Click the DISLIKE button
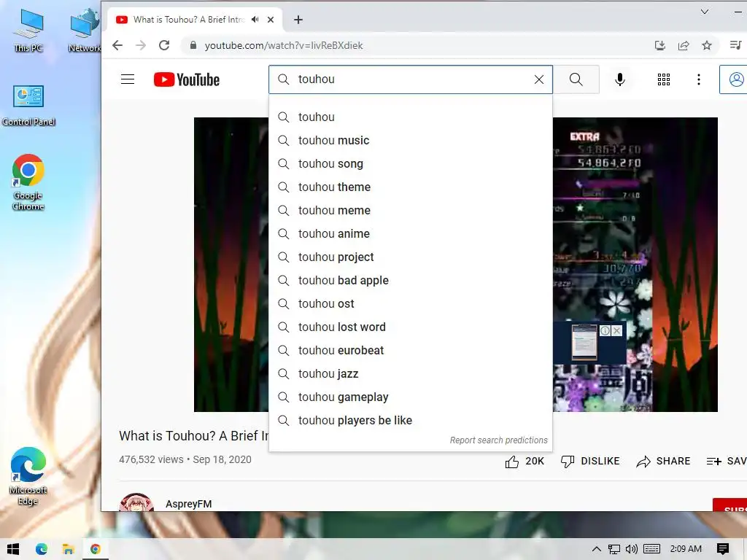The image size is (747, 560). click(x=590, y=461)
